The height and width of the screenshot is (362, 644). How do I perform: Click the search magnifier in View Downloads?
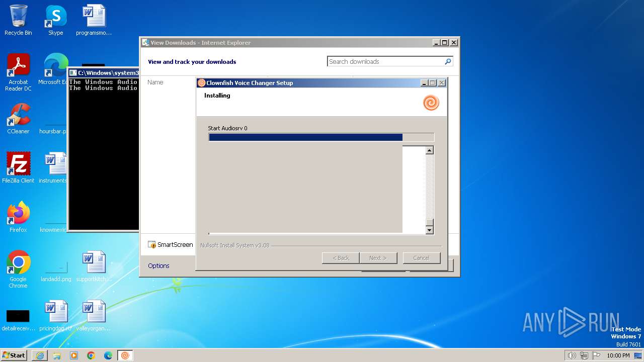point(448,61)
